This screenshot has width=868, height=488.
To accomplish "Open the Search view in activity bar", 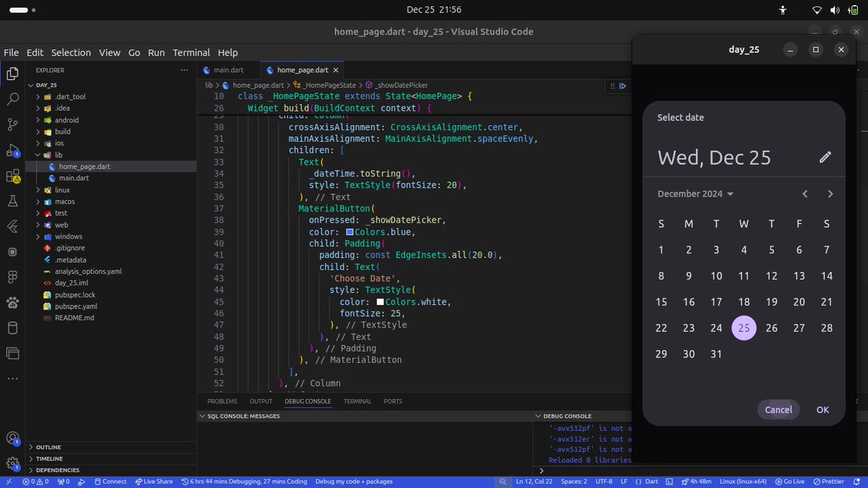I will pos(12,99).
